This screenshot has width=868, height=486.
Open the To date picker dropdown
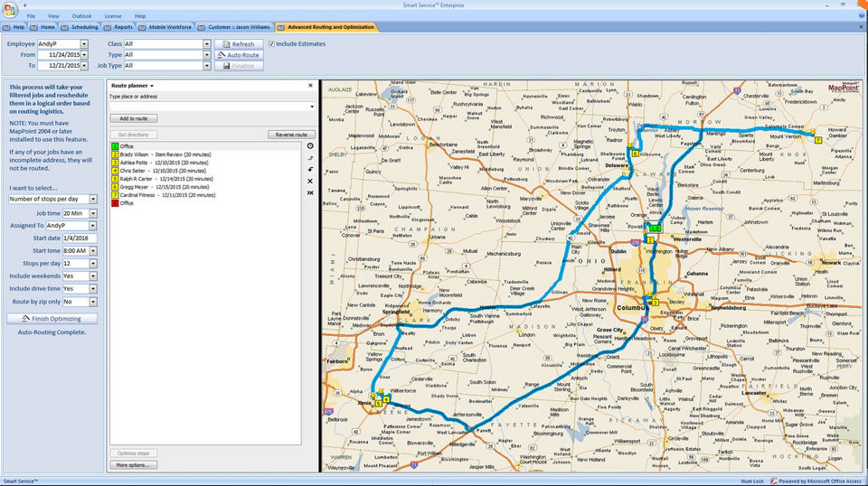84,65
